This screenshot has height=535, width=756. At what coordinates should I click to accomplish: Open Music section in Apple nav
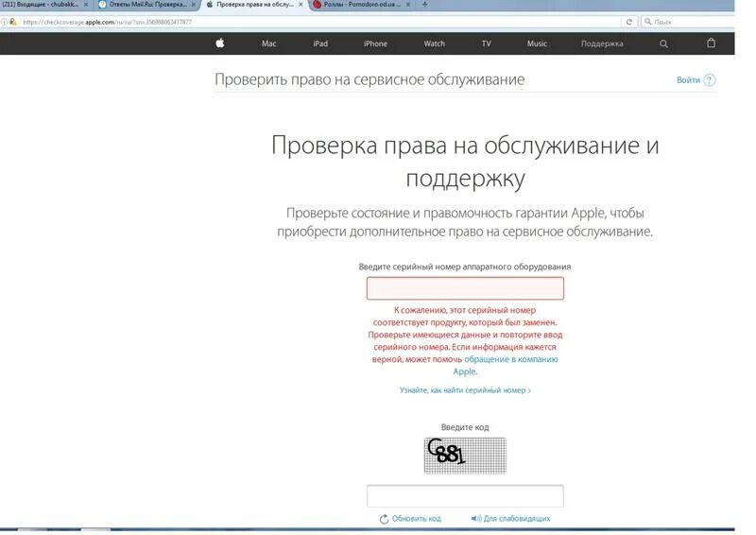click(x=537, y=43)
